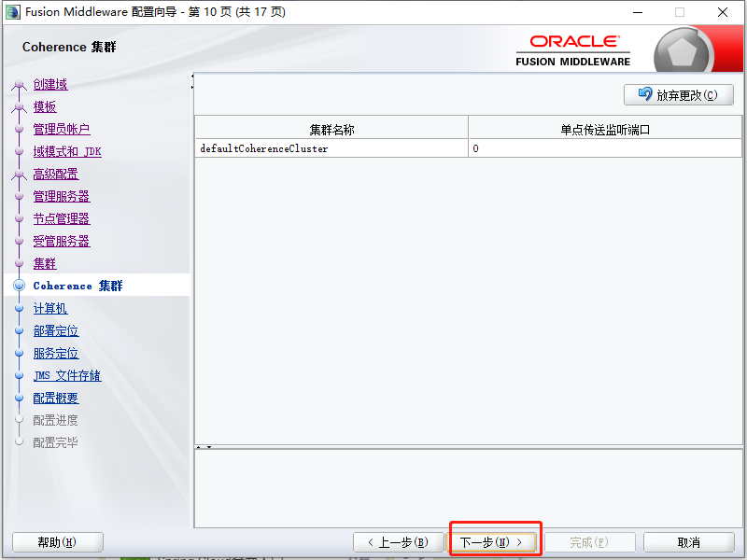Image resolution: width=747 pixels, height=560 pixels.
Task: Go to 服务定位 step
Action: pos(56,353)
